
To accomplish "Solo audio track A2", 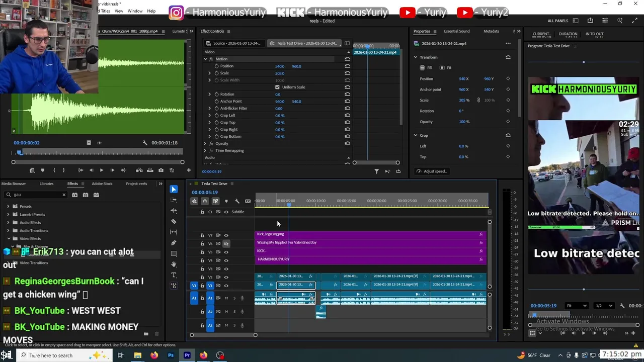I will point(234,312).
